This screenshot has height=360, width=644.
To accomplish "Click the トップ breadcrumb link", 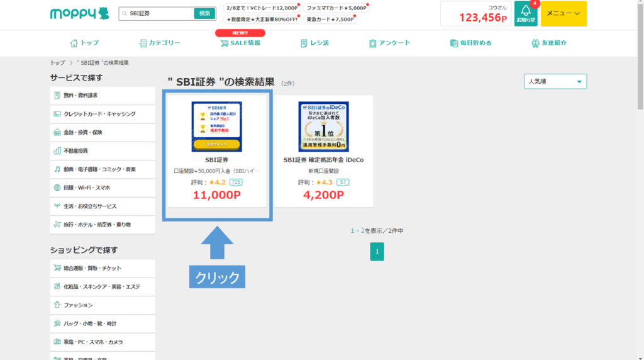I will point(57,63).
